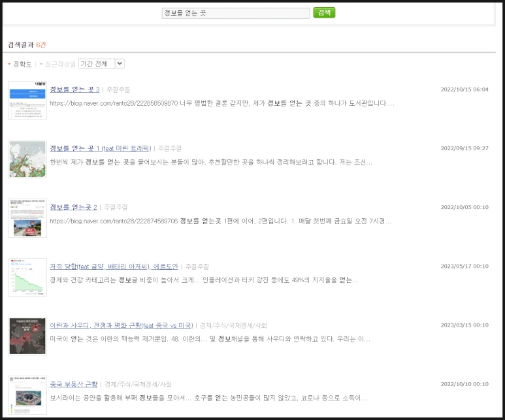Click the green 검색 search button

(324, 12)
